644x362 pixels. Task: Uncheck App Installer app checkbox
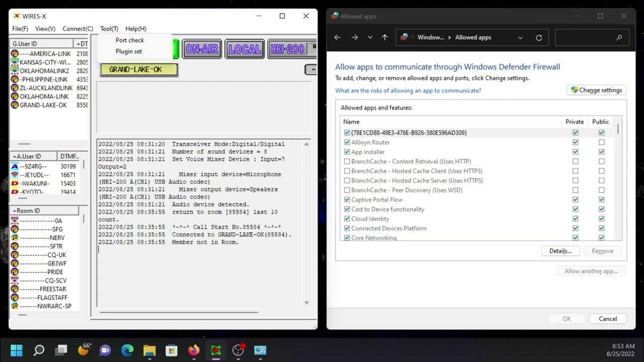347,152
